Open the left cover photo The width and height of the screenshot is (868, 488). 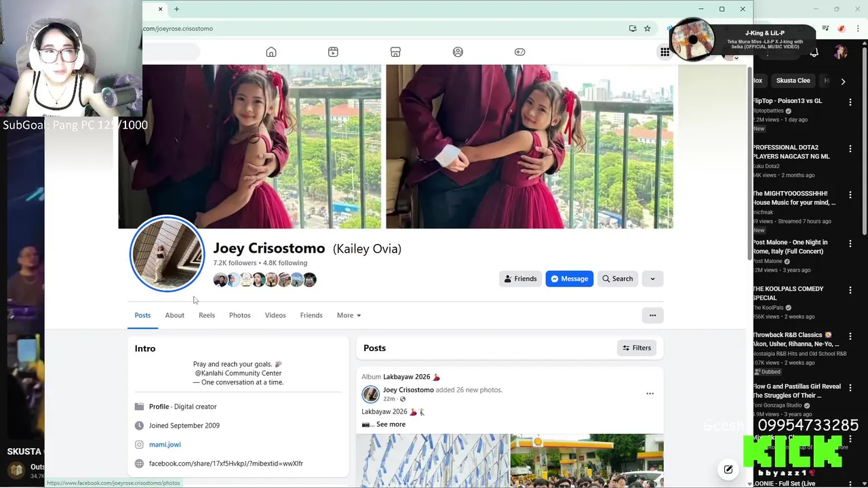click(250, 146)
